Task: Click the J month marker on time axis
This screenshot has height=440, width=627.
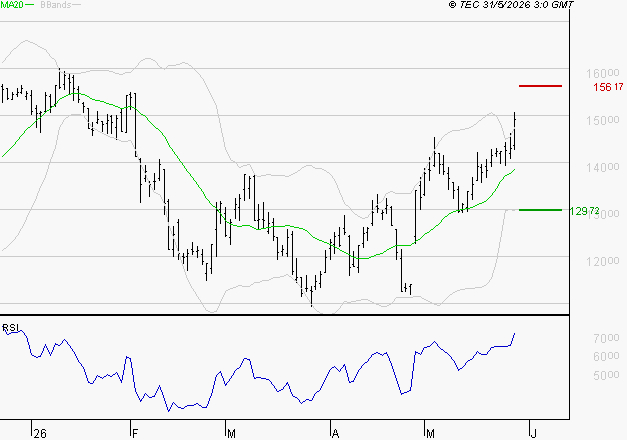Action: point(533,434)
